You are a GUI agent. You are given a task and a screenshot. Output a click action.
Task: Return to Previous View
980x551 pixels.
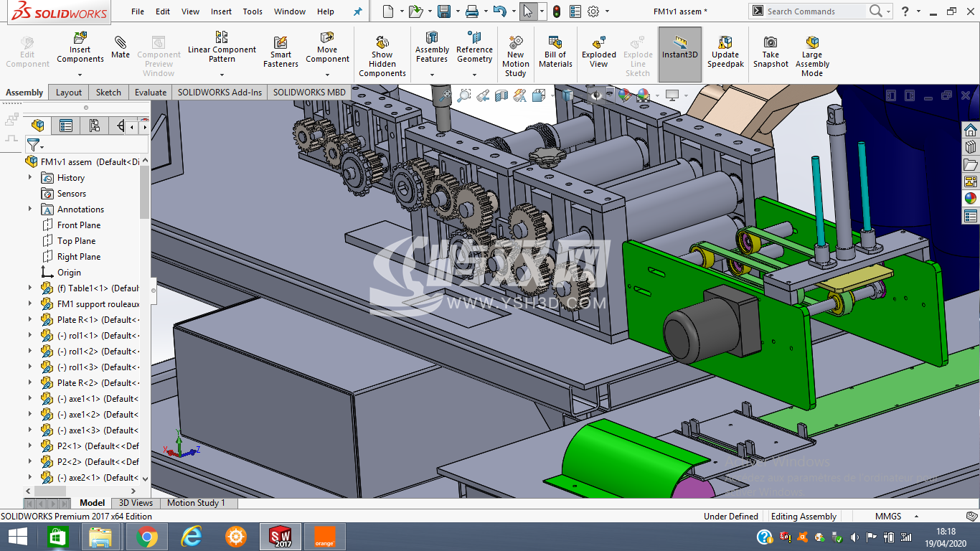coord(483,95)
